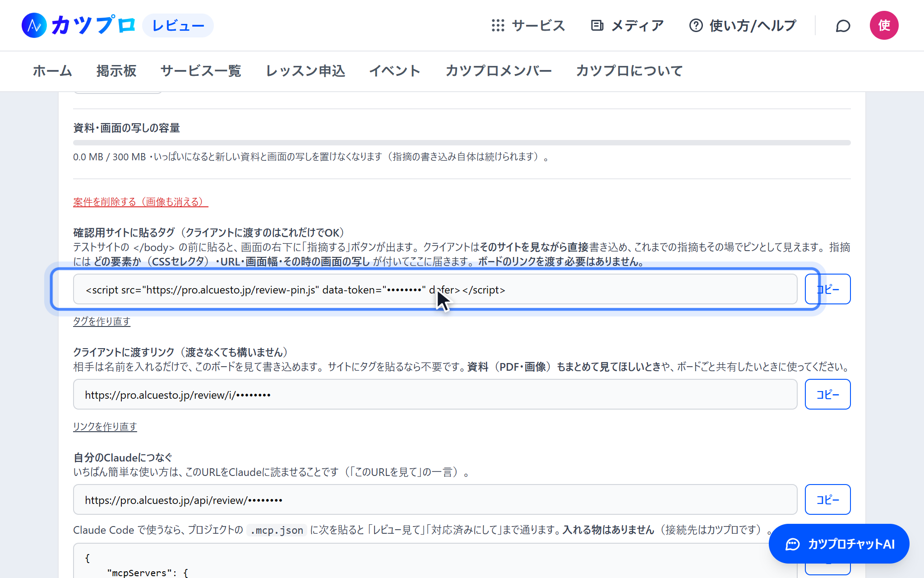Open the メディア section
Image resolution: width=924 pixels, height=578 pixels.
point(627,25)
